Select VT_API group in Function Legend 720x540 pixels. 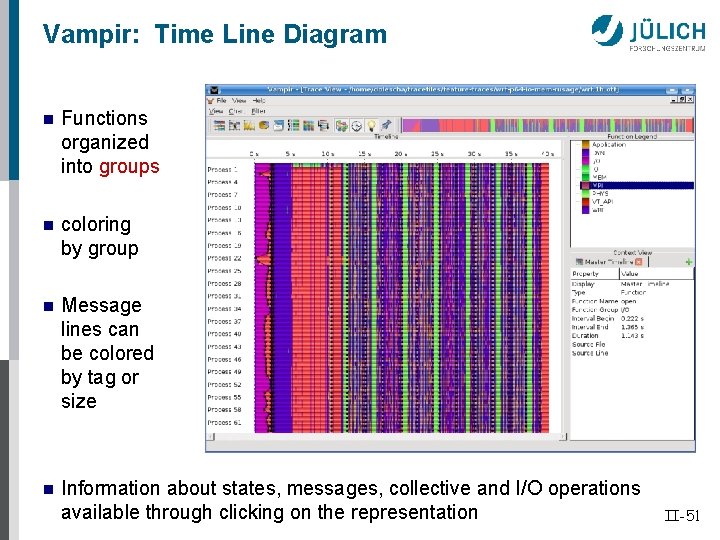click(x=602, y=202)
